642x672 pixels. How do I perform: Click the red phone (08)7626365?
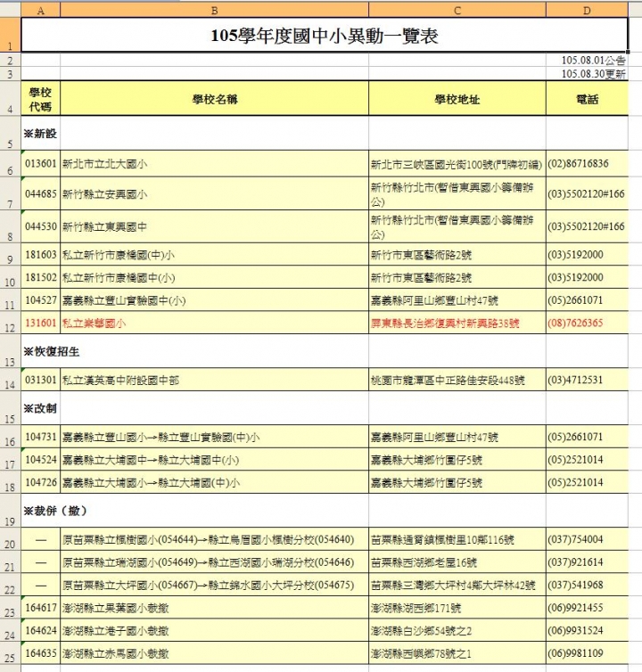click(x=587, y=323)
